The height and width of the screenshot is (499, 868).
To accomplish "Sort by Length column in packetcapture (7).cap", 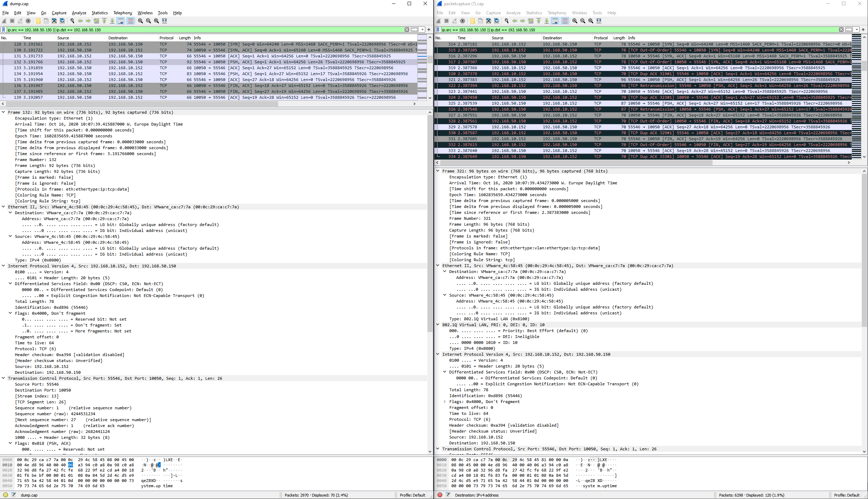I will 619,38.
